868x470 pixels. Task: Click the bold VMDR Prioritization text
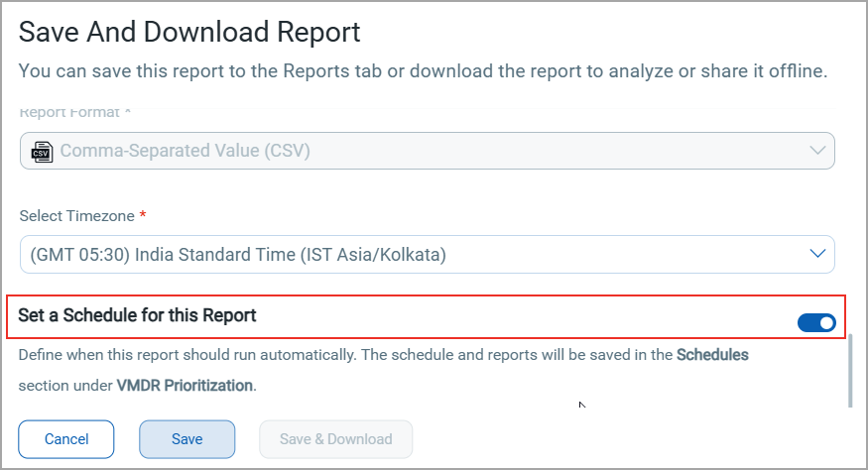tap(185, 385)
